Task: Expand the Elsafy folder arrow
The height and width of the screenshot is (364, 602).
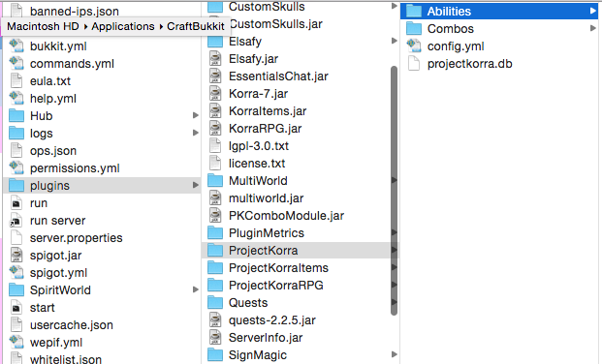Action: [x=394, y=41]
